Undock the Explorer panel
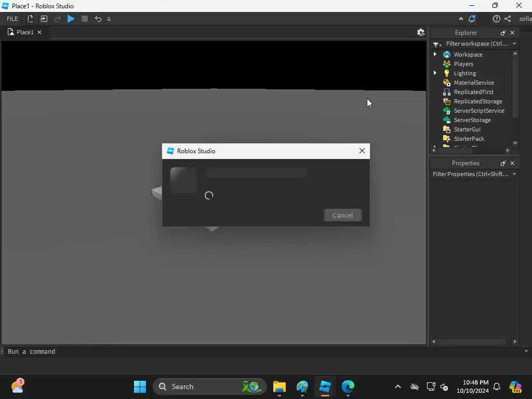532x399 pixels. coord(503,33)
